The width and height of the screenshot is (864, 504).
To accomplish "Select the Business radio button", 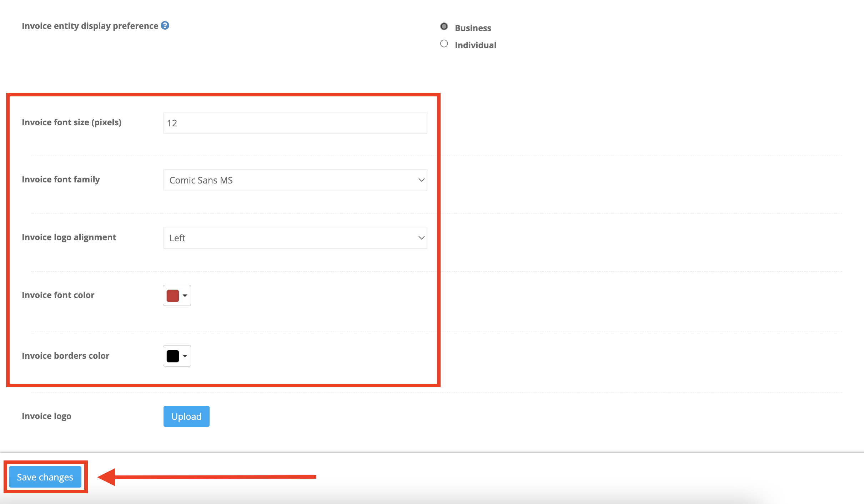I will [444, 26].
